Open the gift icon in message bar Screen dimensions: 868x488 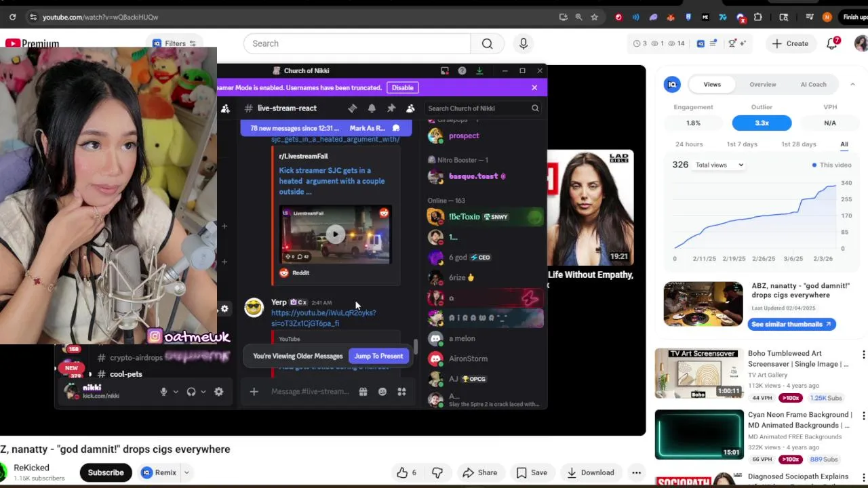click(363, 392)
